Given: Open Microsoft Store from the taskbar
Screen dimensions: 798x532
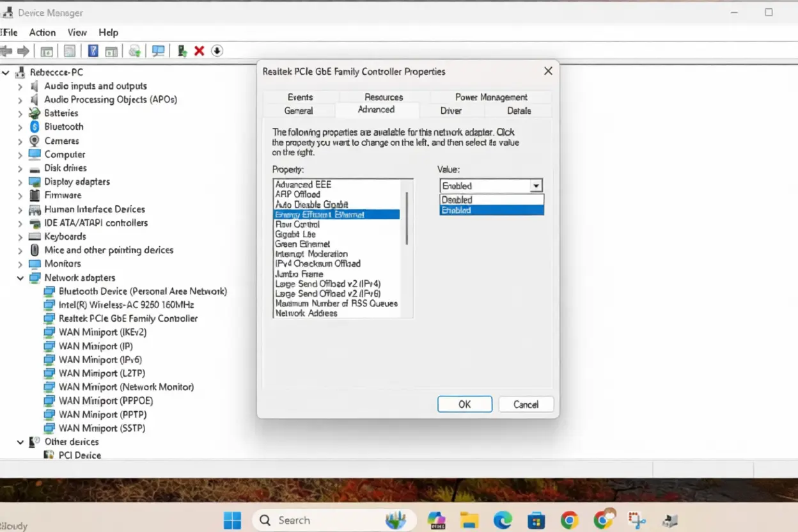Looking at the screenshot, I should (x=536, y=520).
